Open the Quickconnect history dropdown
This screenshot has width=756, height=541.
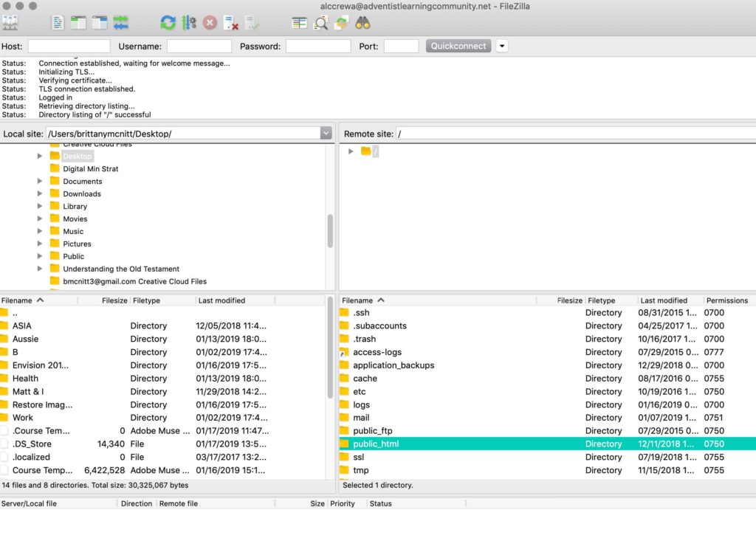(x=502, y=46)
